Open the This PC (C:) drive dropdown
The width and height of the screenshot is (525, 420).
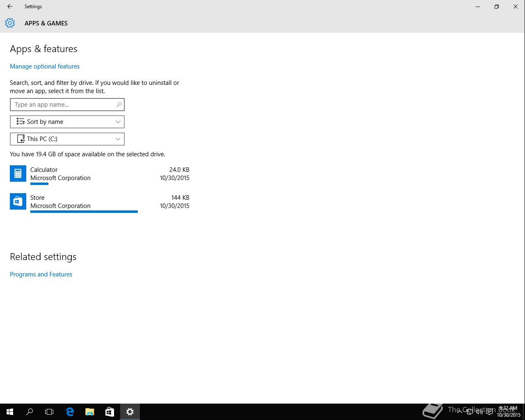[x=67, y=139]
